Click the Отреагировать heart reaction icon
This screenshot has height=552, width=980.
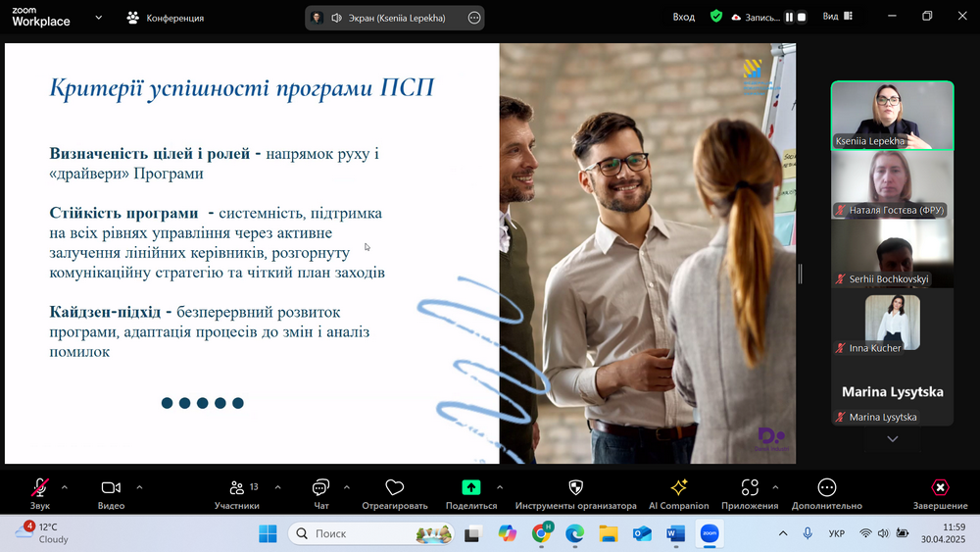pyautogui.click(x=395, y=488)
